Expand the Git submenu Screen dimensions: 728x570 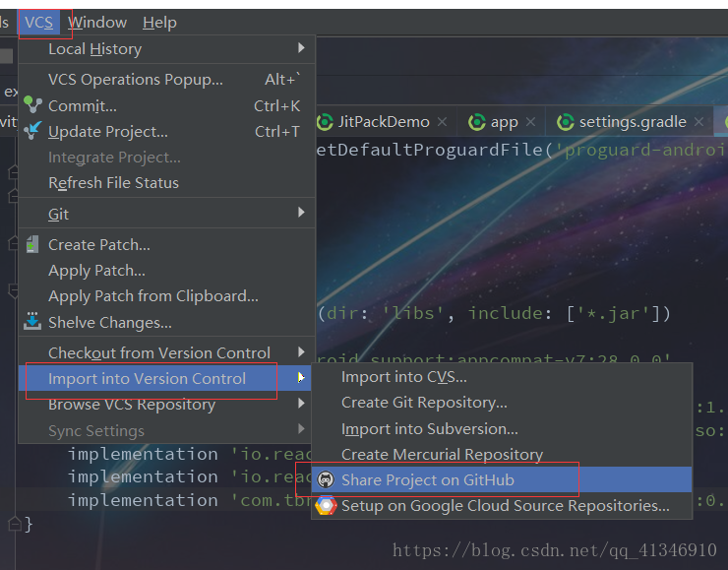pos(166,215)
